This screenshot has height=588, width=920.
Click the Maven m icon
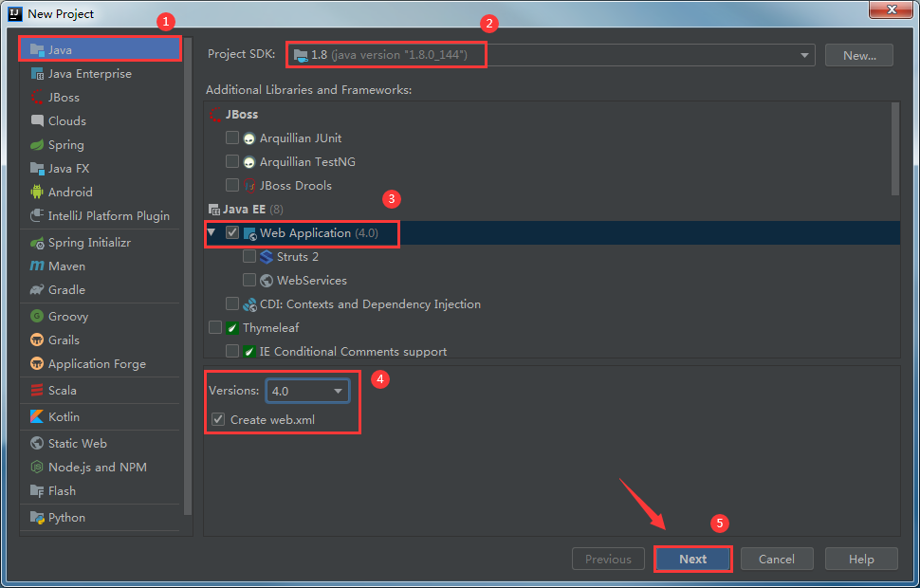[37, 266]
